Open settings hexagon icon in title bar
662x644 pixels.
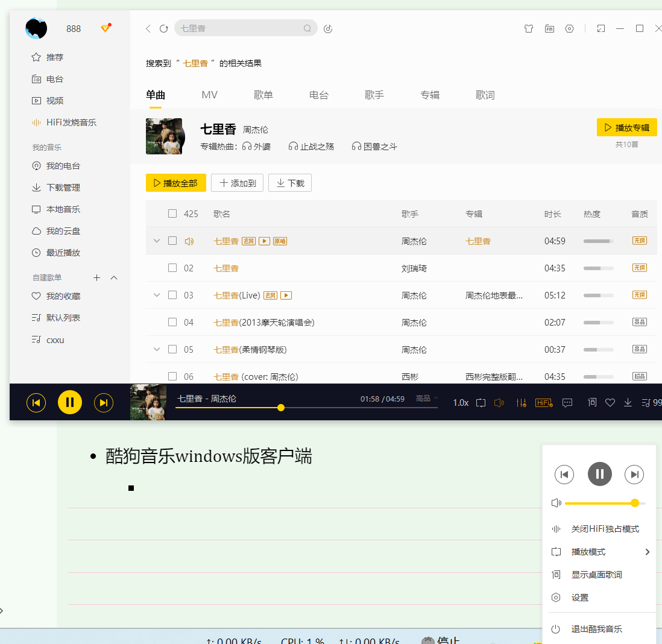pyautogui.click(x=570, y=29)
